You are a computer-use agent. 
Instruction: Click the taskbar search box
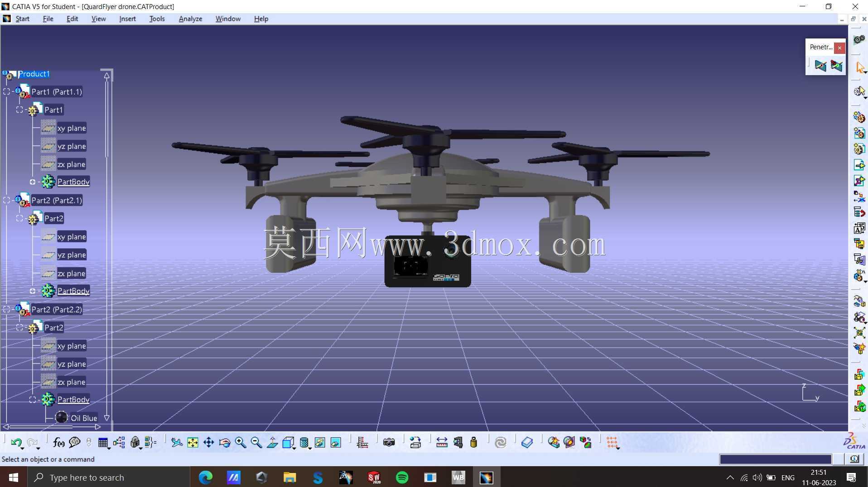109,477
